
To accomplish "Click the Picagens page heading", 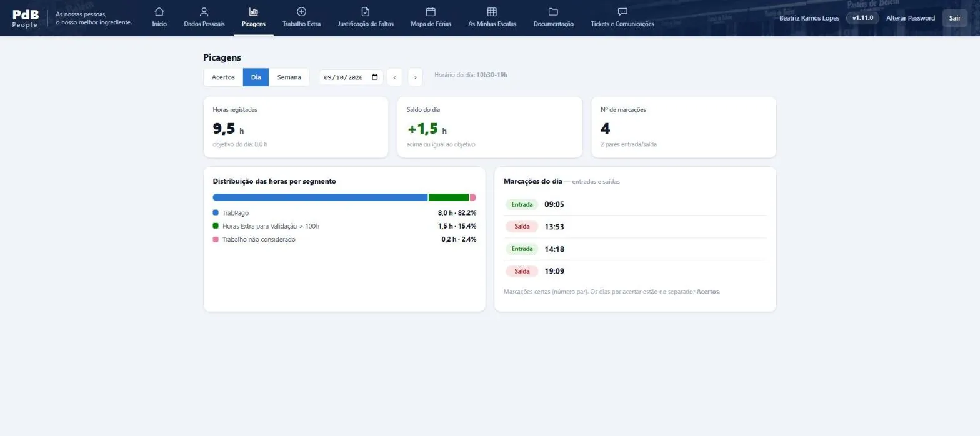I will coord(222,57).
